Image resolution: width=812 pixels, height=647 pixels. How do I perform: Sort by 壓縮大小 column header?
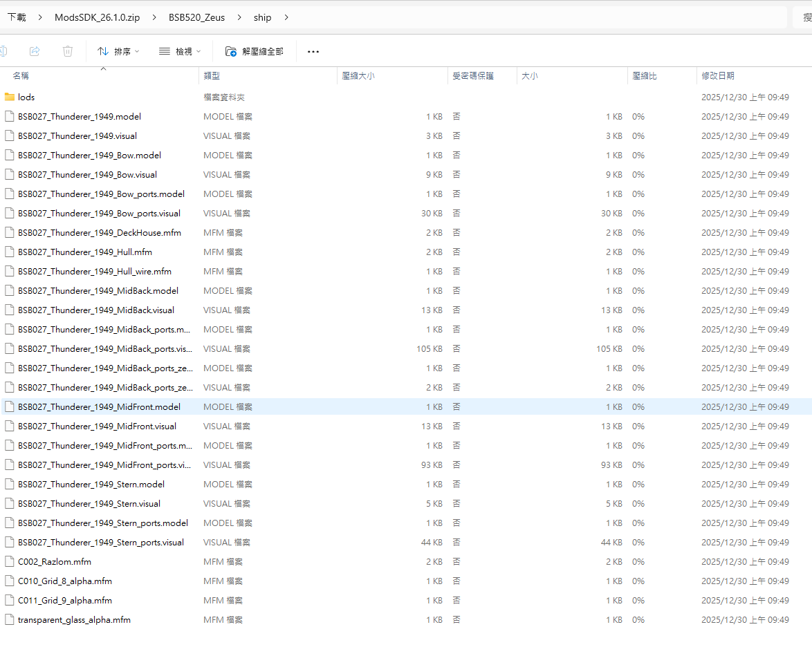click(358, 76)
